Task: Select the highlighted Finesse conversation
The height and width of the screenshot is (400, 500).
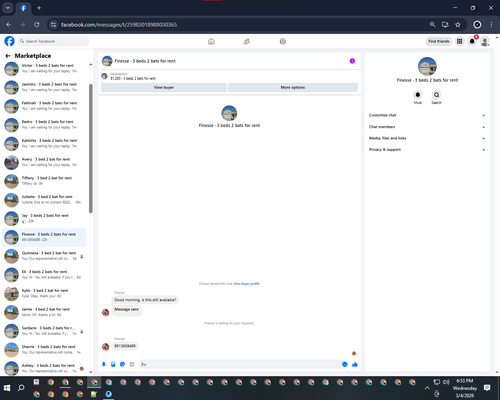Action: coord(44,237)
